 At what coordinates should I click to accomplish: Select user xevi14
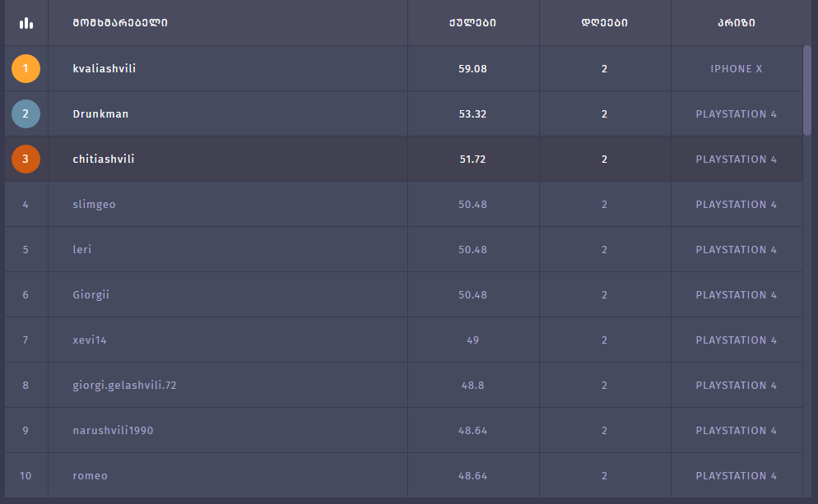pos(90,340)
